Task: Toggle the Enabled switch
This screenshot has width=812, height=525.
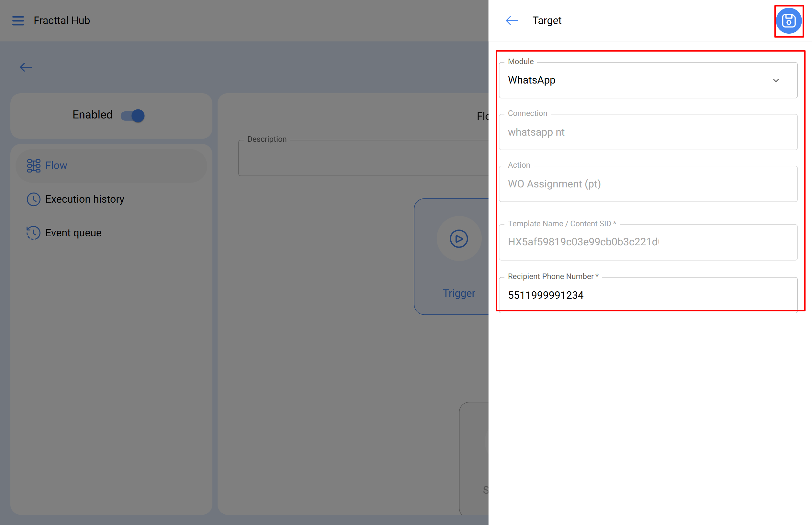Action: coord(133,116)
